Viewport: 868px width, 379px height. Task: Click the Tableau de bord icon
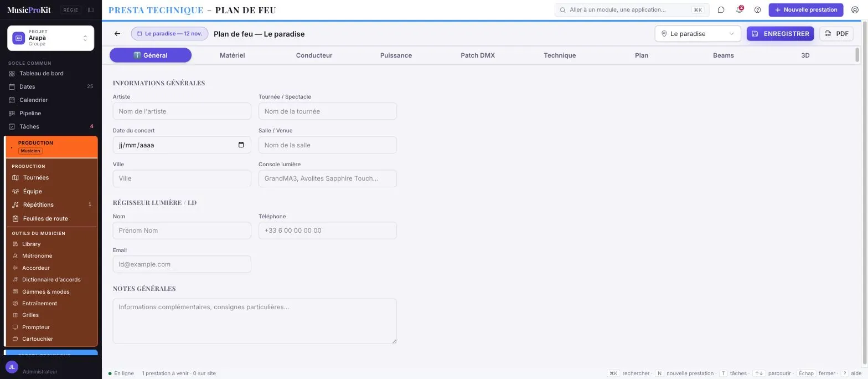coord(12,74)
